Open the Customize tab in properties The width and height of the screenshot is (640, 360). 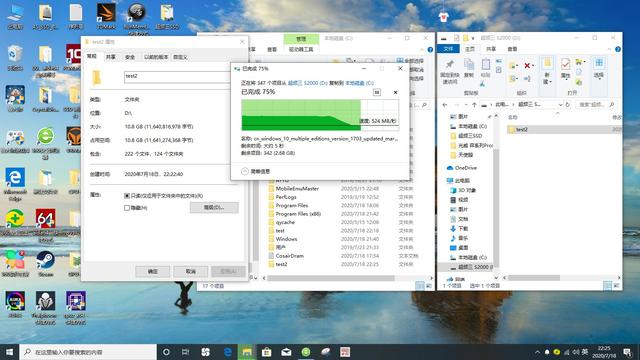tap(180, 57)
